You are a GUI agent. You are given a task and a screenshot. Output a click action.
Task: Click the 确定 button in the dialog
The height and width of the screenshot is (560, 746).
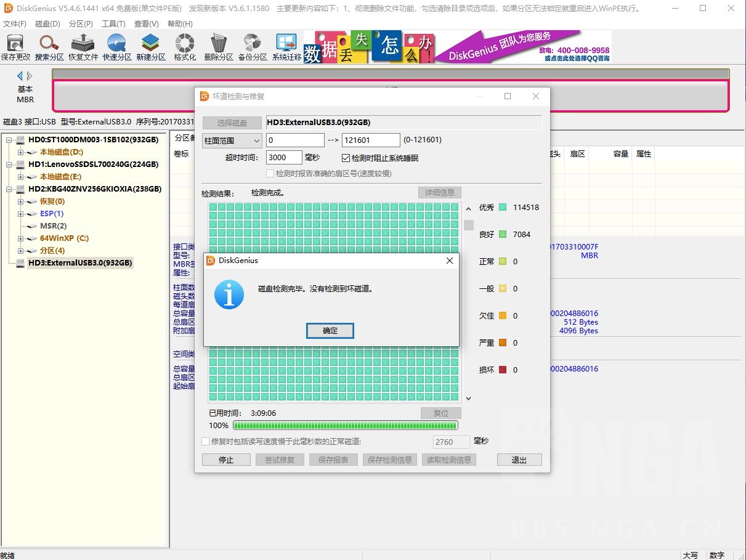(330, 331)
